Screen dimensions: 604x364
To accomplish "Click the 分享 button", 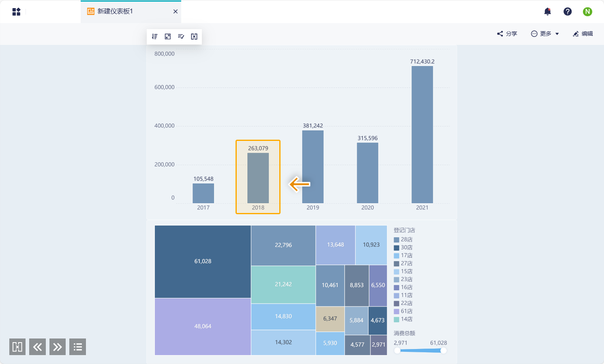I will point(507,34).
